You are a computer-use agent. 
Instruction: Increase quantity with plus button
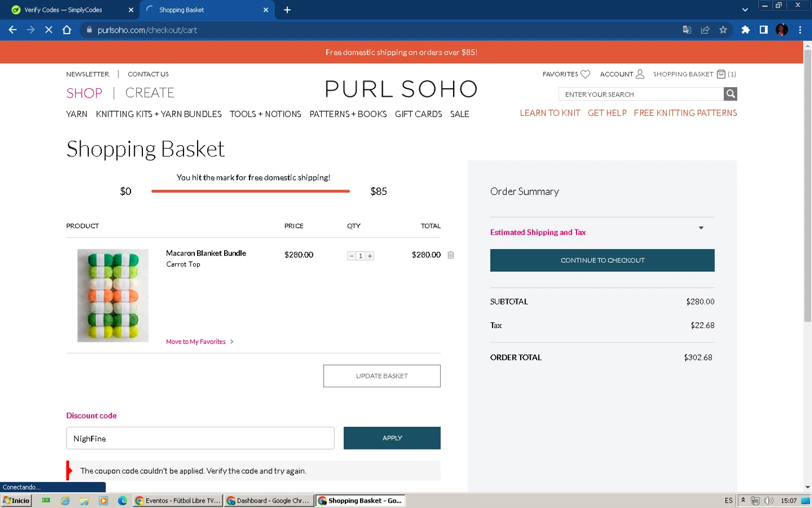coord(370,256)
